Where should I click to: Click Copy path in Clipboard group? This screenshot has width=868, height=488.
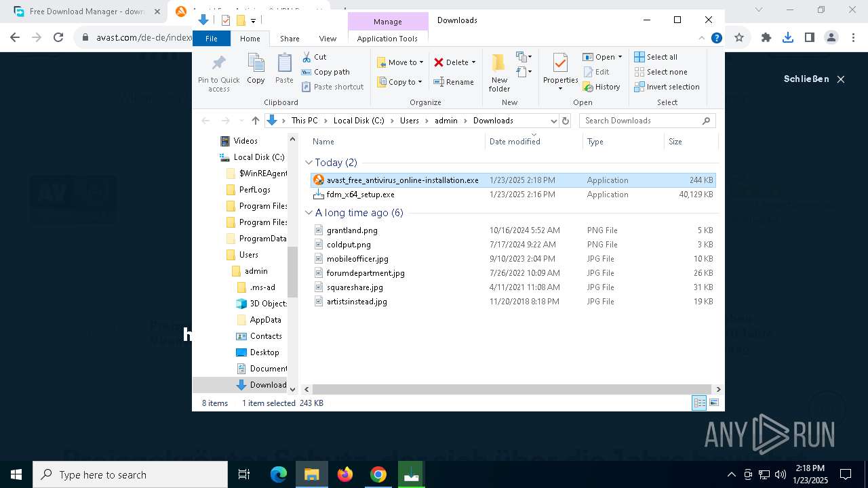point(325,72)
